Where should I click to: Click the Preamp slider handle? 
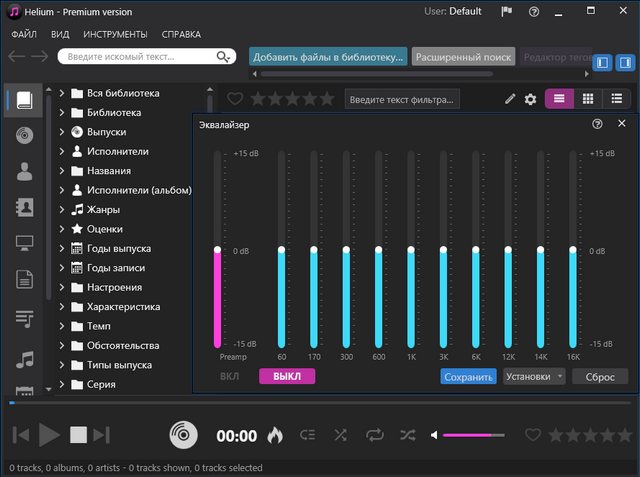(217, 249)
